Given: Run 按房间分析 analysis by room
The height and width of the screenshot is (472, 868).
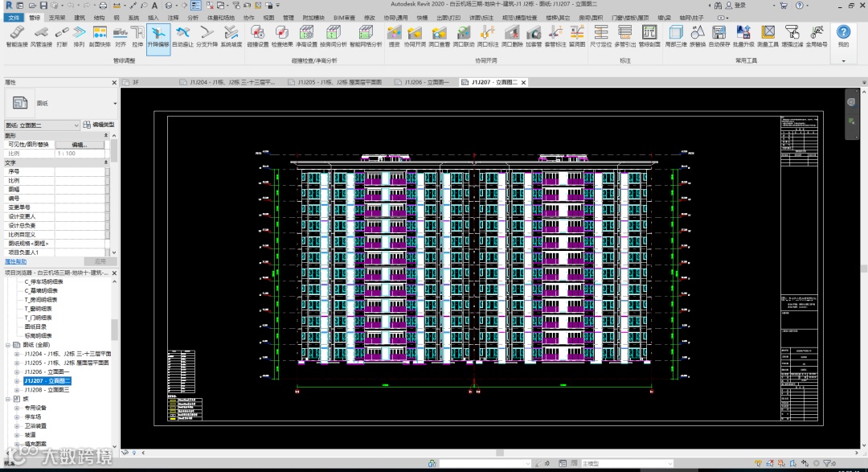Looking at the screenshot, I should [334, 37].
